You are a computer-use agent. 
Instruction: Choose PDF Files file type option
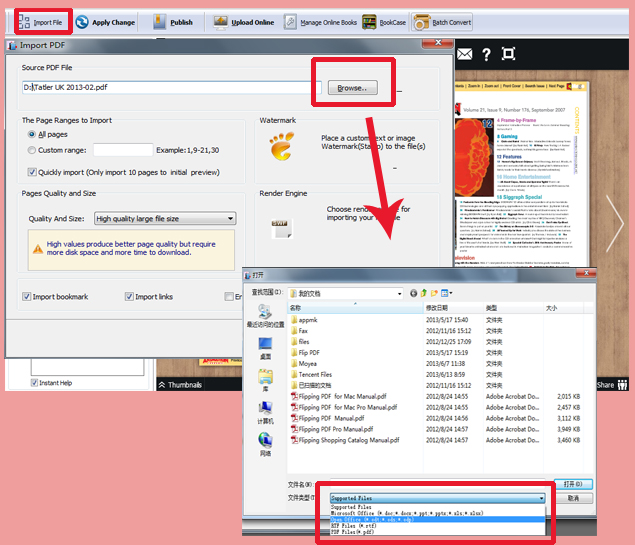tap(437, 532)
